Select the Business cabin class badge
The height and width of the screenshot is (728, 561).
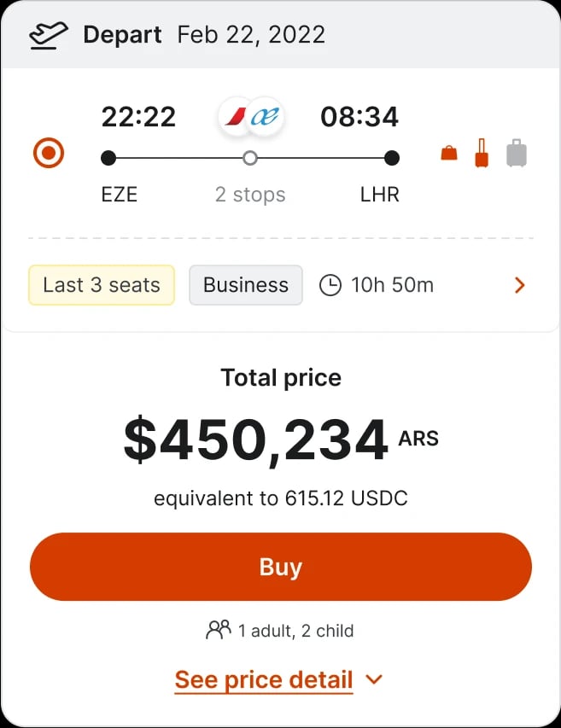click(x=245, y=285)
